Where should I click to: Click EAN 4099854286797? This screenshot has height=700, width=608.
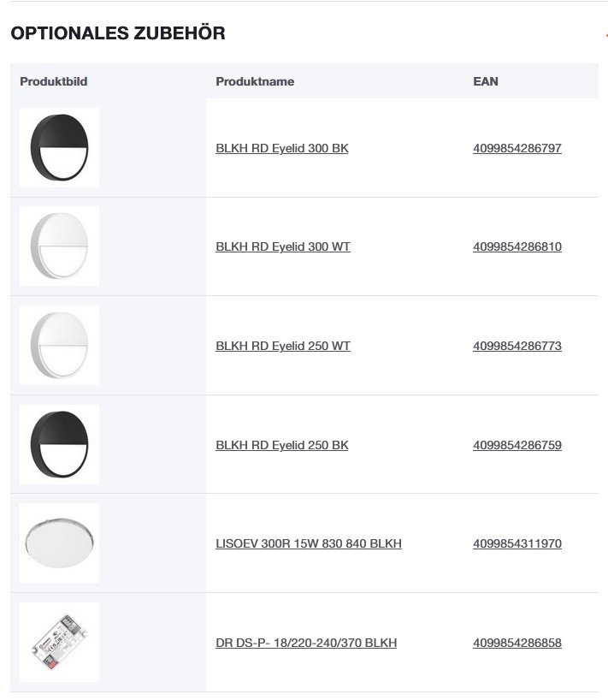pos(517,148)
